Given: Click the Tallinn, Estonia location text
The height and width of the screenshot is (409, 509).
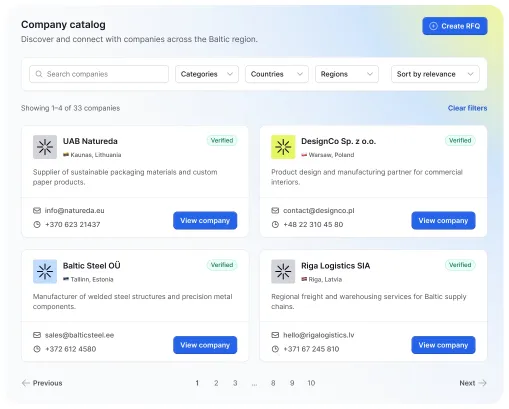Looking at the screenshot, I should (92, 279).
